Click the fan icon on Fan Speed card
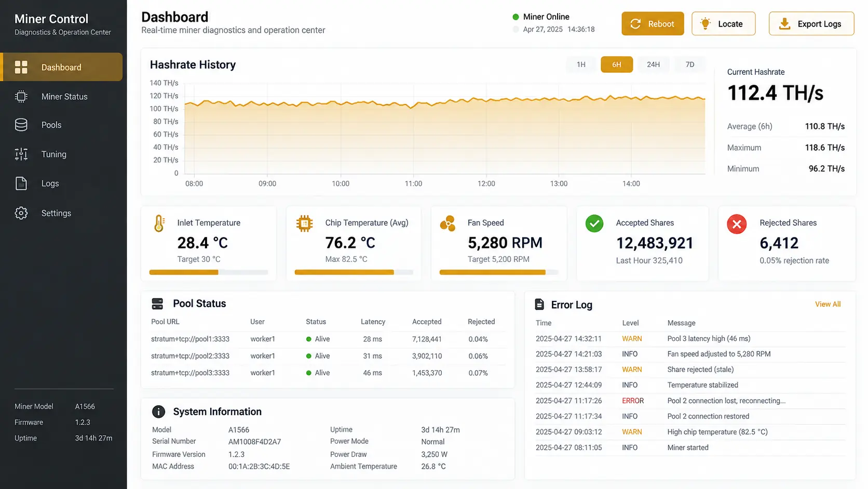The height and width of the screenshot is (489, 868). tap(447, 223)
